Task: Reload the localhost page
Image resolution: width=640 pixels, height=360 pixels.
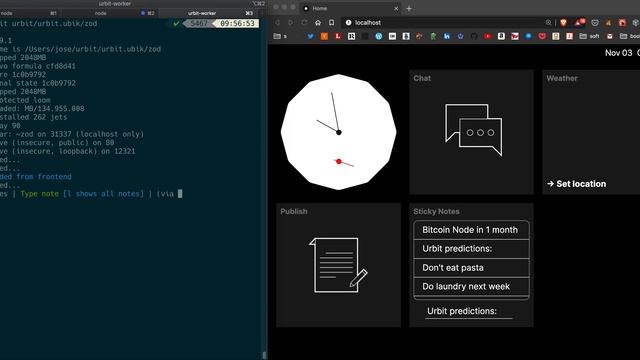Action: tap(304, 22)
